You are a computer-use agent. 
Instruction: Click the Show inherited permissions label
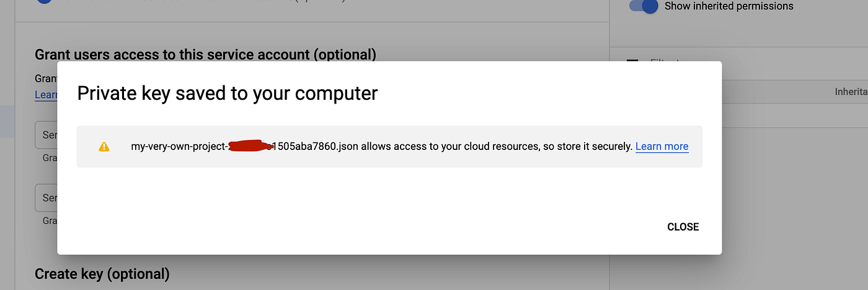coord(728,6)
